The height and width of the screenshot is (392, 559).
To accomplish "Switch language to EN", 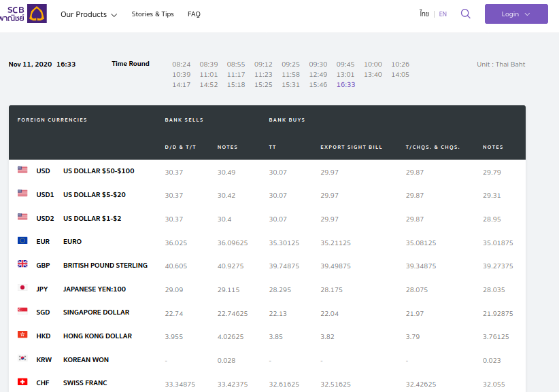I will pyautogui.click(x=443, y=14).
